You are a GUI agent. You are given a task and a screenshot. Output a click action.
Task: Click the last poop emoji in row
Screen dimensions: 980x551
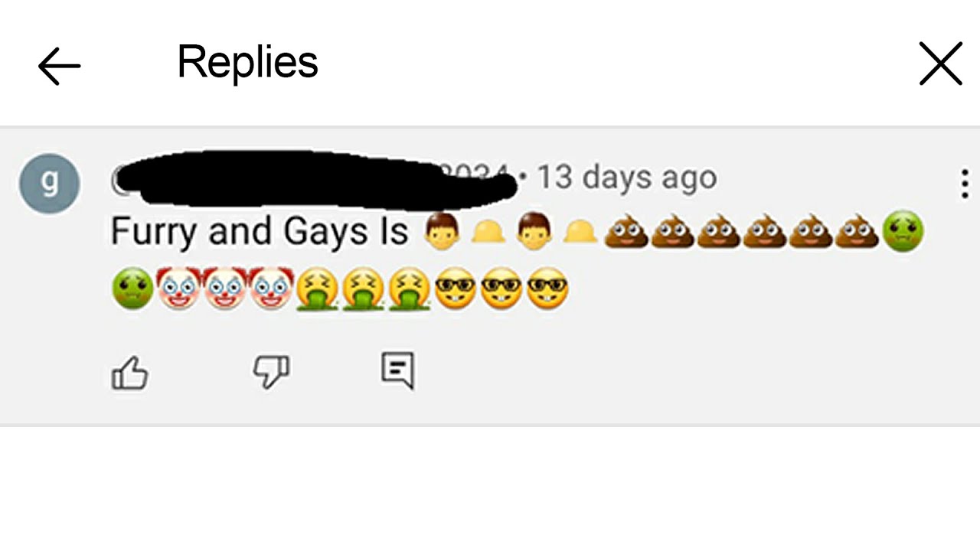[x=857, y=231]
